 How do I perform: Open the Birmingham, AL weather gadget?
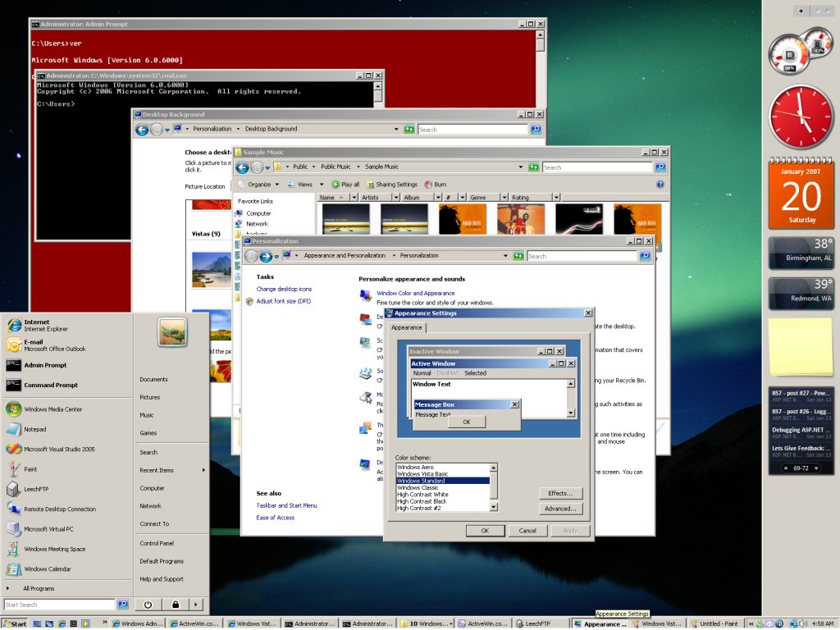(801, 253)
